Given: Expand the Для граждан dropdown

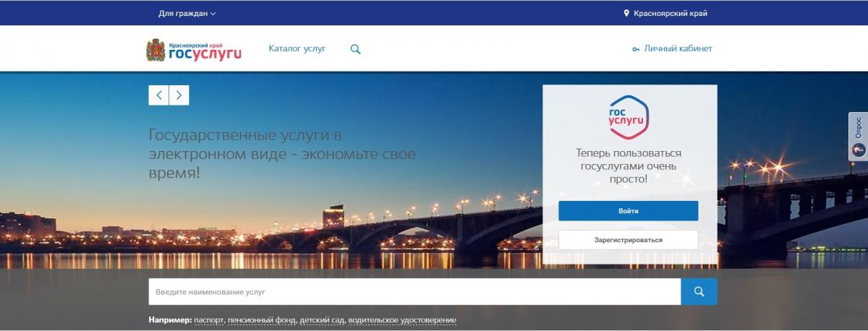Looking at the screenshot, I should click(187, 13).
